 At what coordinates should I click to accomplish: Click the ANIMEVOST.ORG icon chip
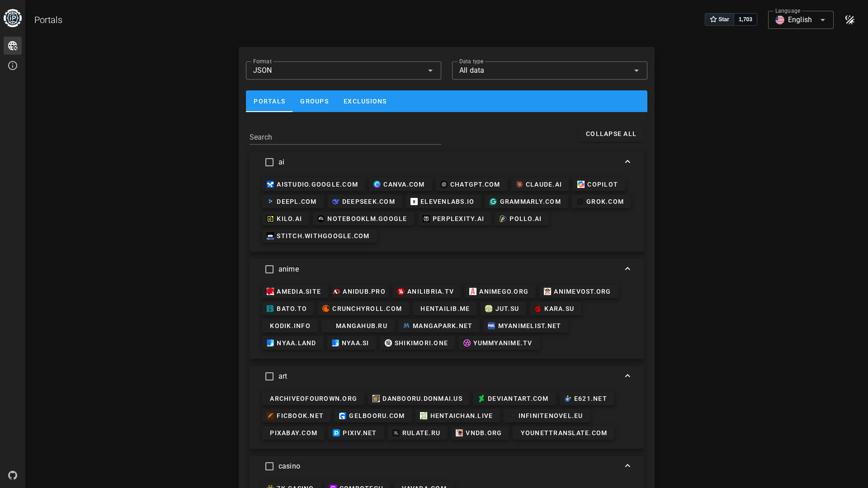point(579,291)
